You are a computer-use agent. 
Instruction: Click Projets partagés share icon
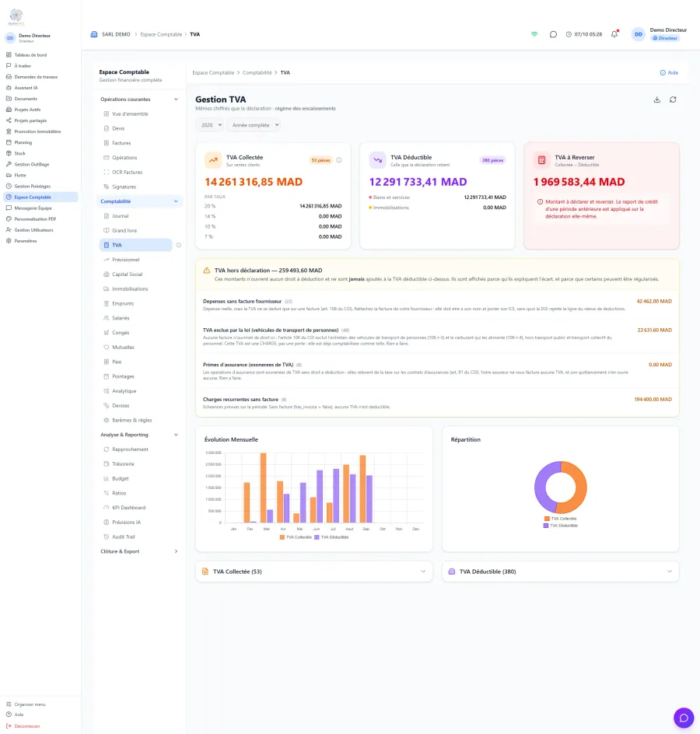tap(9, 121)
